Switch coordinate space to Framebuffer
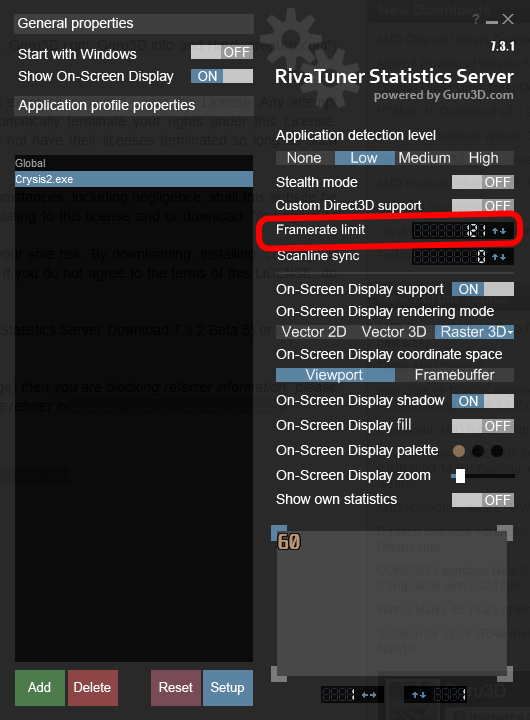 [454, 375]
